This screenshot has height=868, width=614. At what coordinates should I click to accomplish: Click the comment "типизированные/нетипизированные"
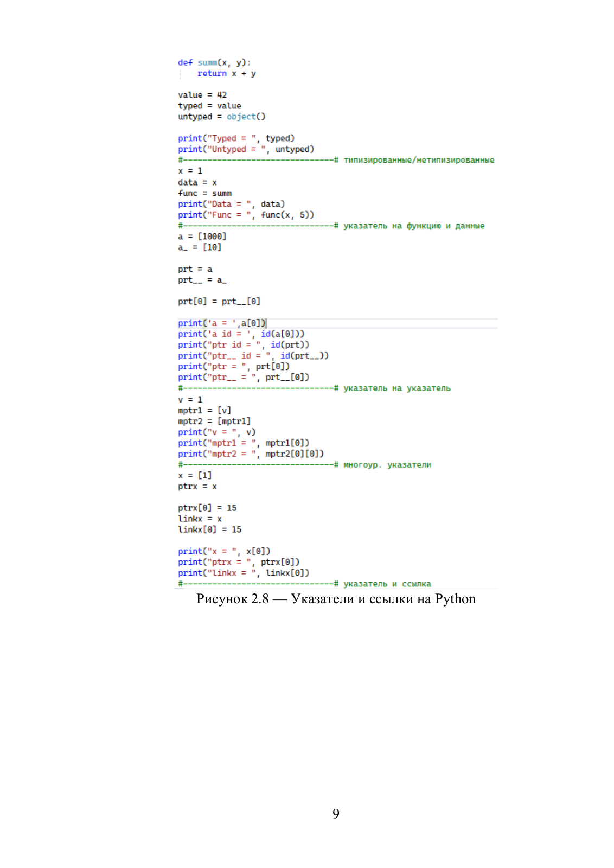pos(419,160)
